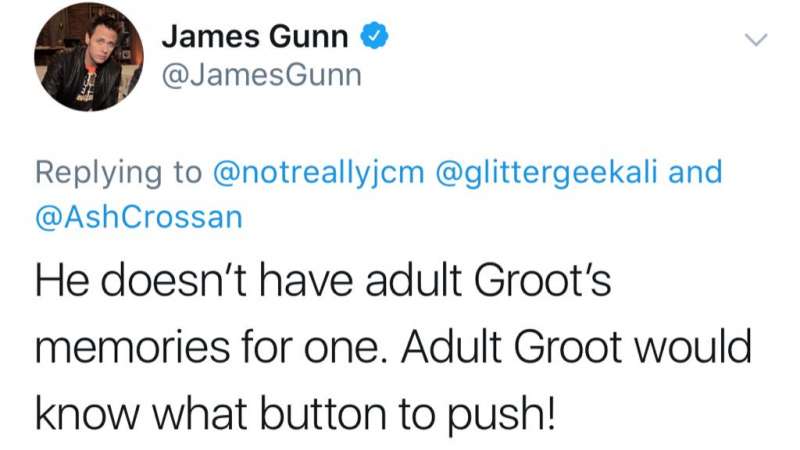Click the 'Replying to' label
The width and height of the screenshot is (800, 450).
click(x=118, y=172)
